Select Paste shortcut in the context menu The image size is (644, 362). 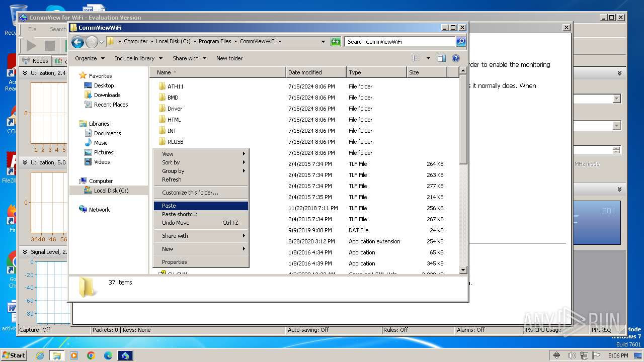click(x=201, y=214)
